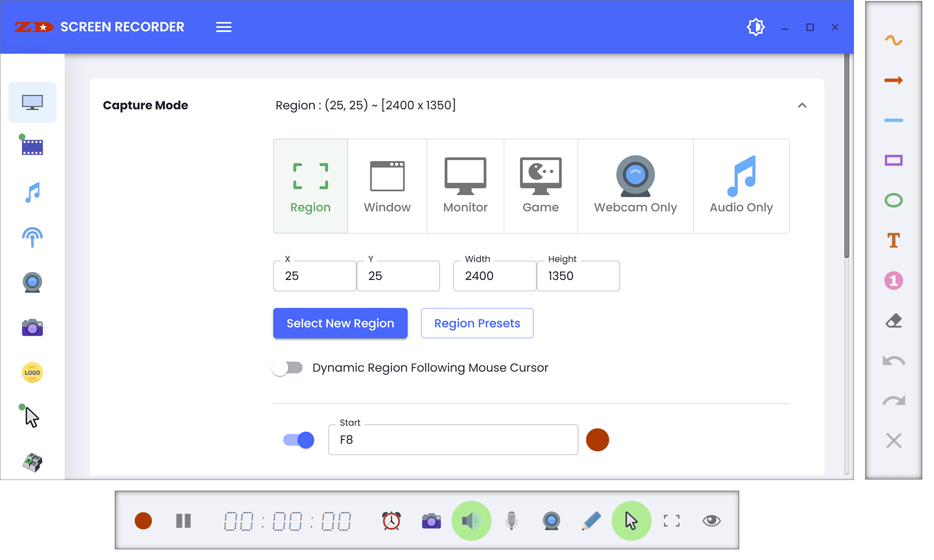
Task: Close the drawing tools panel X
Action: pyautogui.click(x=893, y=441)
